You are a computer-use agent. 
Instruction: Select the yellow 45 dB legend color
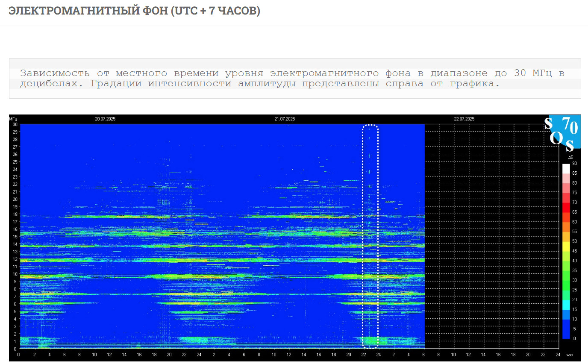[x=566, y=246]
